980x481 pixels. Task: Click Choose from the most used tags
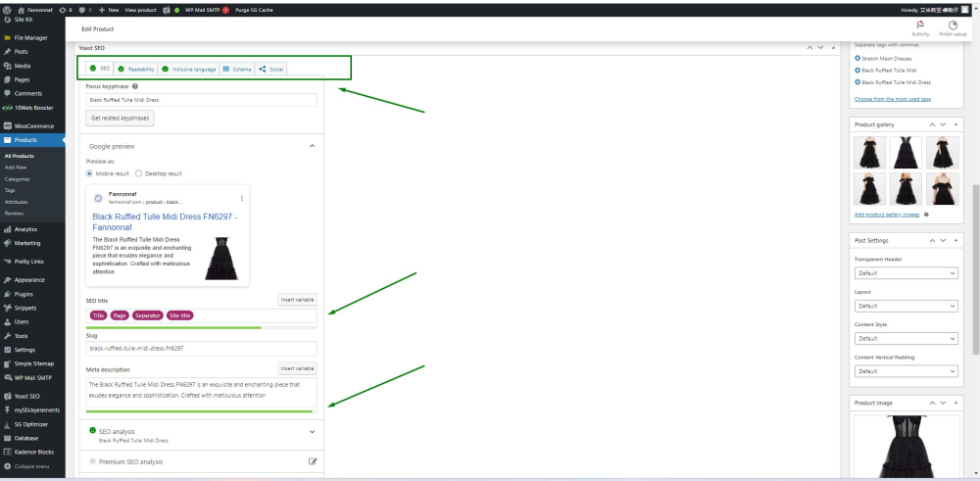point(892,99)
